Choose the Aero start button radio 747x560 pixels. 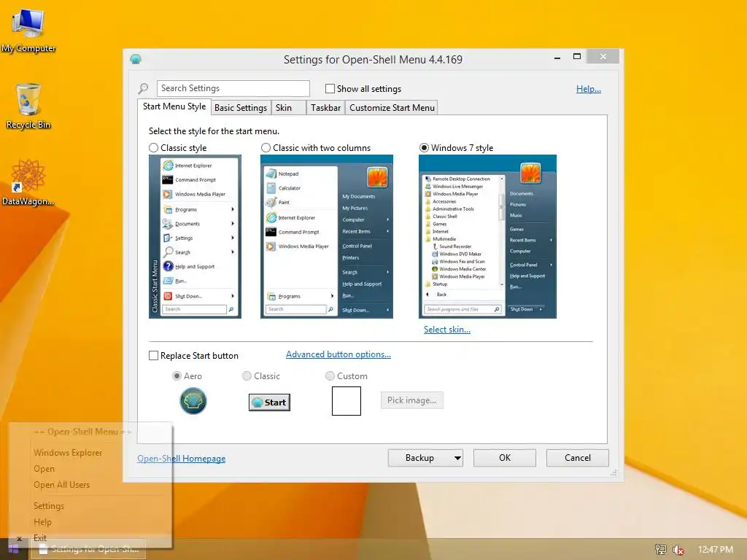(177, 376)
